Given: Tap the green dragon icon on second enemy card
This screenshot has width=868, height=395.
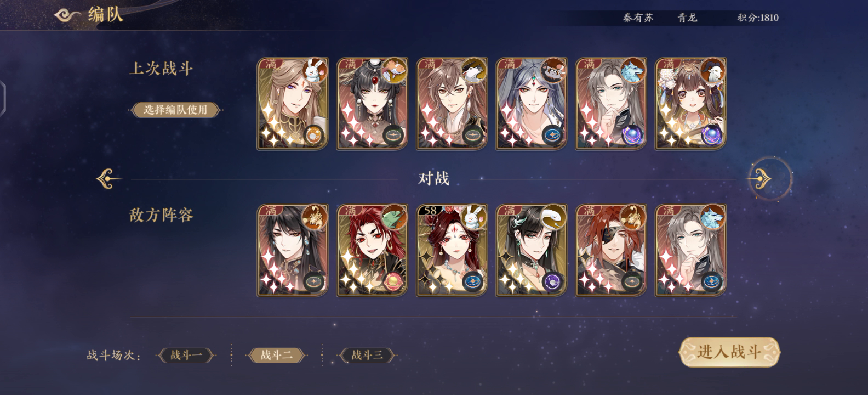Looking at the screenshot, I should [x=394, y=217].
